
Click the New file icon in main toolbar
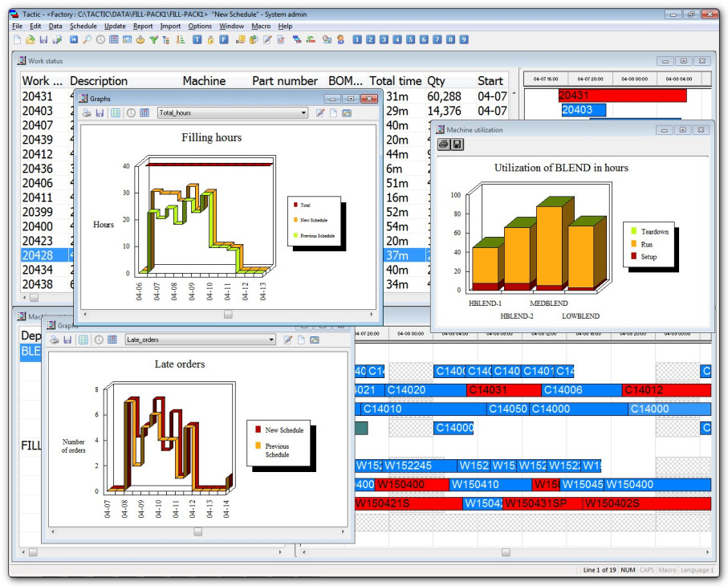pyautogui.click(x=17, y=39)
